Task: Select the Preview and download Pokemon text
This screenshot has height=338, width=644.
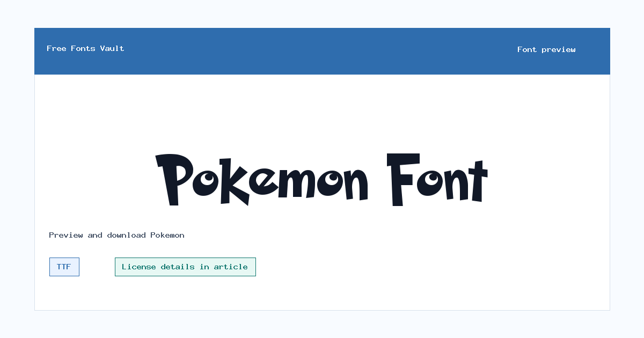Action: 116,235
